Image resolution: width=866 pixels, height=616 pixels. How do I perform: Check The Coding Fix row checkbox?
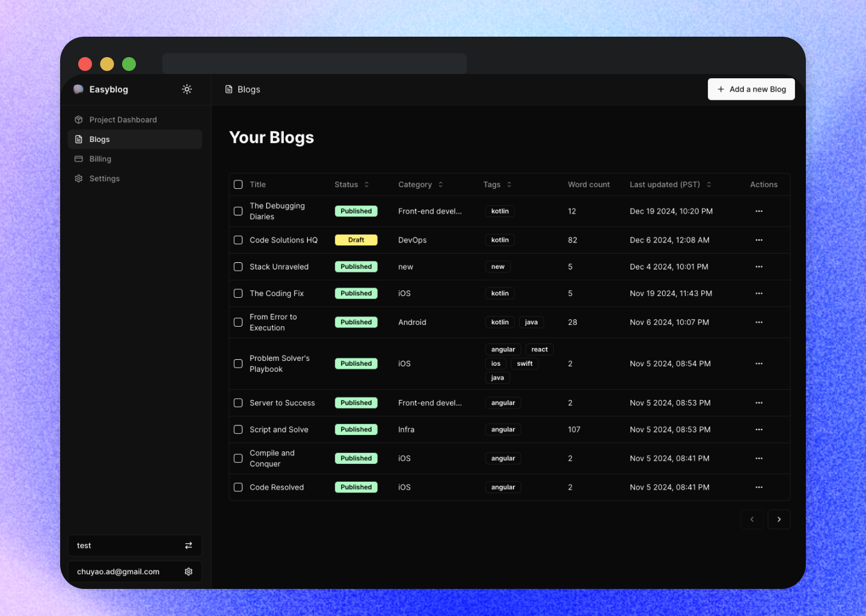[238, 294]
